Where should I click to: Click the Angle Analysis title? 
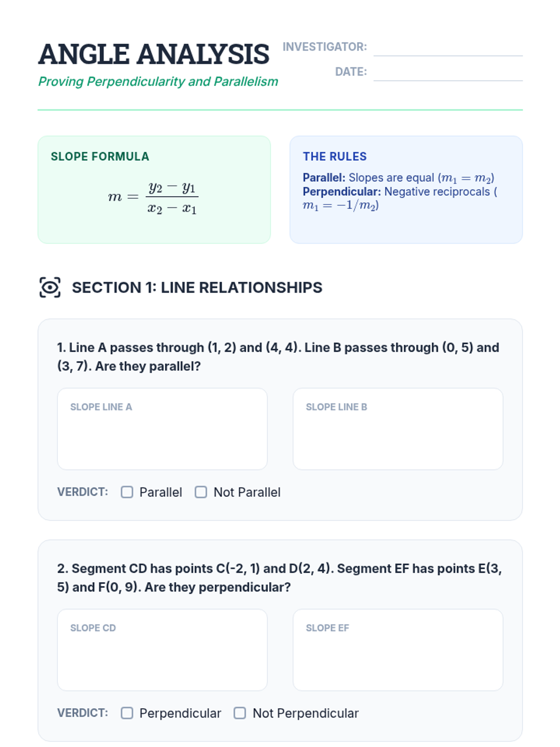coord(154,54)
